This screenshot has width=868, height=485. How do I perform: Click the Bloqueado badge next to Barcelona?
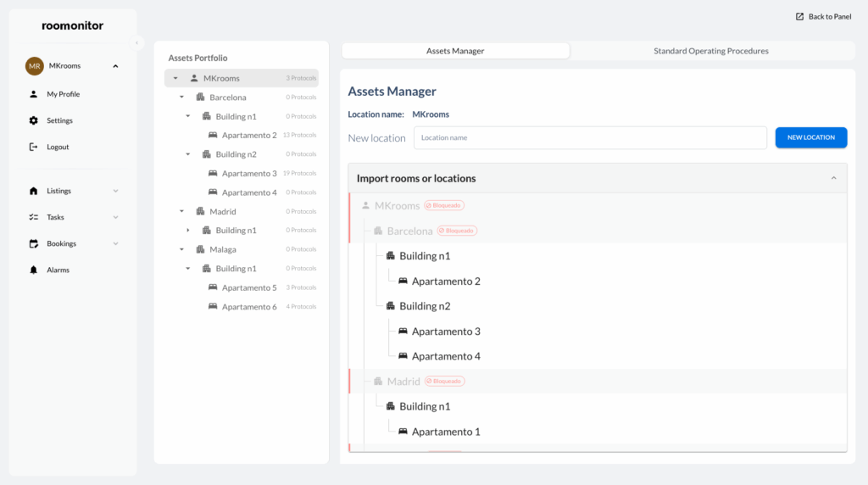click(x=457, y=231)
